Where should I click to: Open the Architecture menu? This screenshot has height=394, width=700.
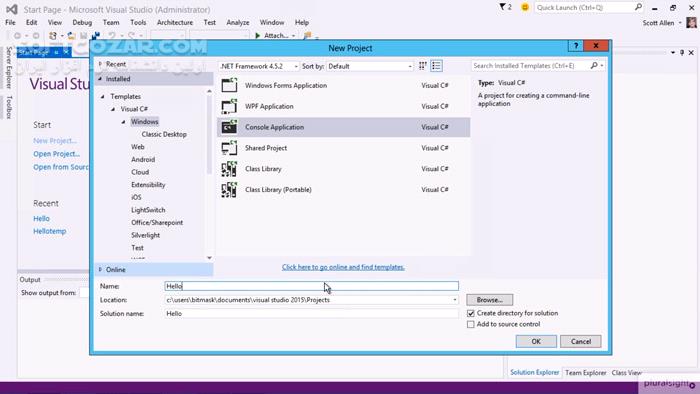click(x=175, y=22)
